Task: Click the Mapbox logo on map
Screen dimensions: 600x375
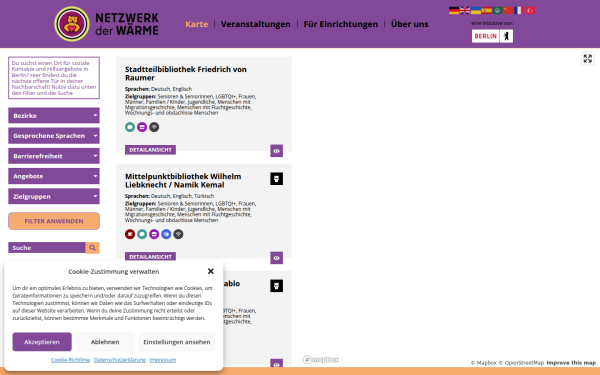Action: point(321,360)
